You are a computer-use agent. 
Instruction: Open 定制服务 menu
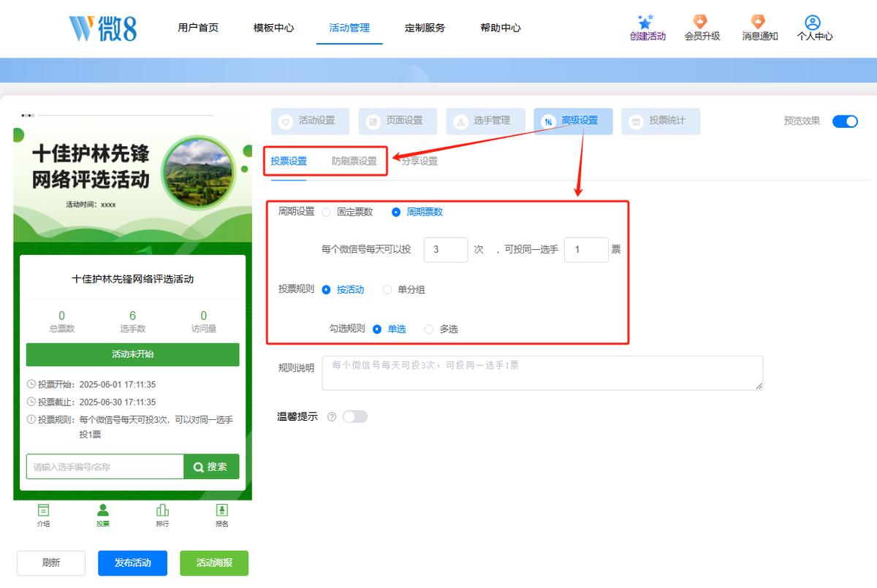(x=425, y=28)
